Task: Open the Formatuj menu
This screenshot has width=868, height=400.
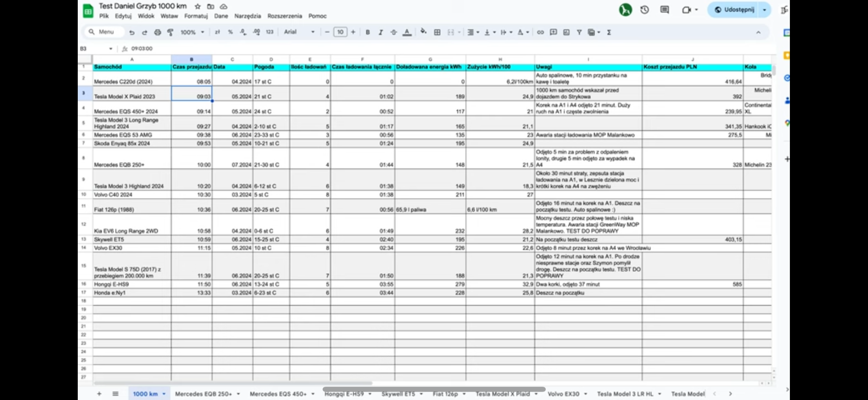Action: [196, 16]
